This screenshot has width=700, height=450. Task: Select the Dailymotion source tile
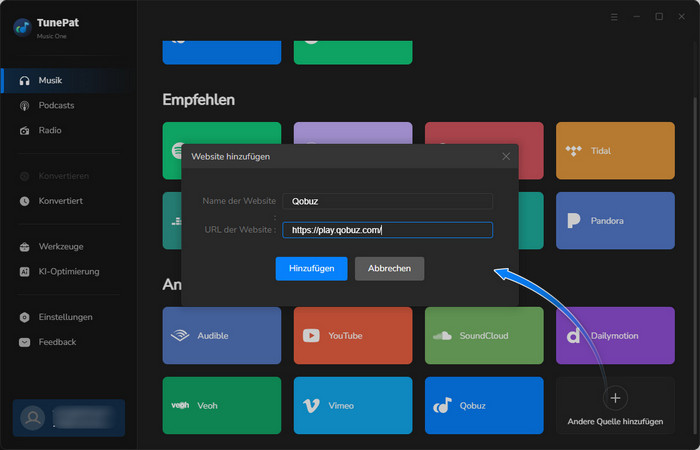coord(615,335)
